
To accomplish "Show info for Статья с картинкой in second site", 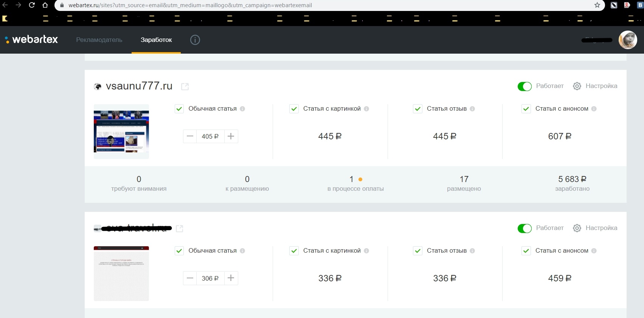I will [x=366, y=251].
